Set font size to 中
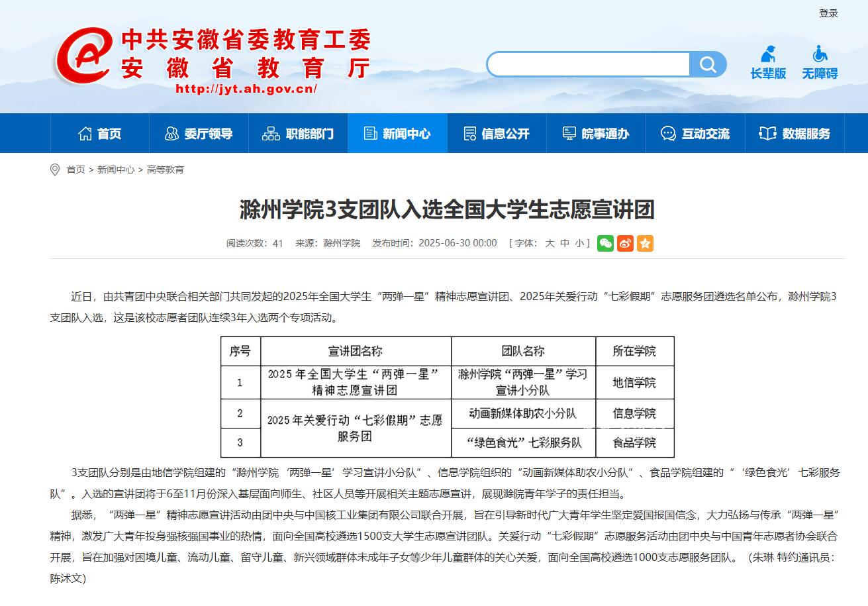The height and width of the screenshot is (606, 868). (565, 243)
